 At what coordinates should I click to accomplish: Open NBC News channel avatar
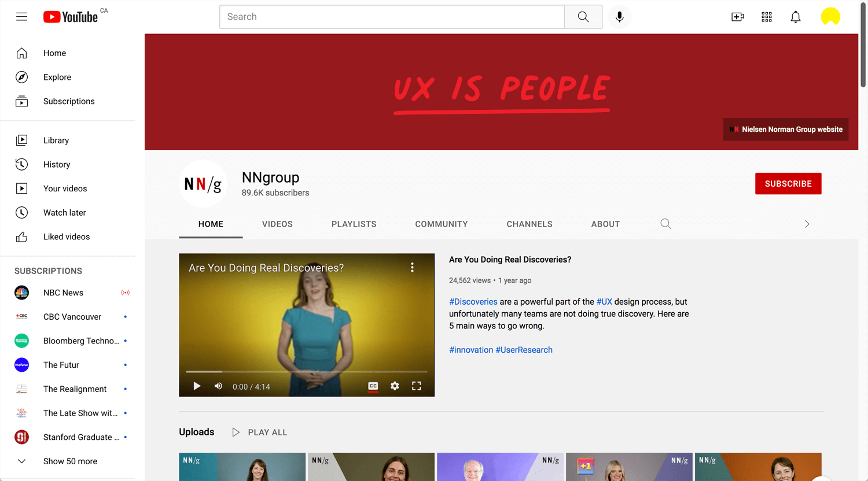pos(21,293)
